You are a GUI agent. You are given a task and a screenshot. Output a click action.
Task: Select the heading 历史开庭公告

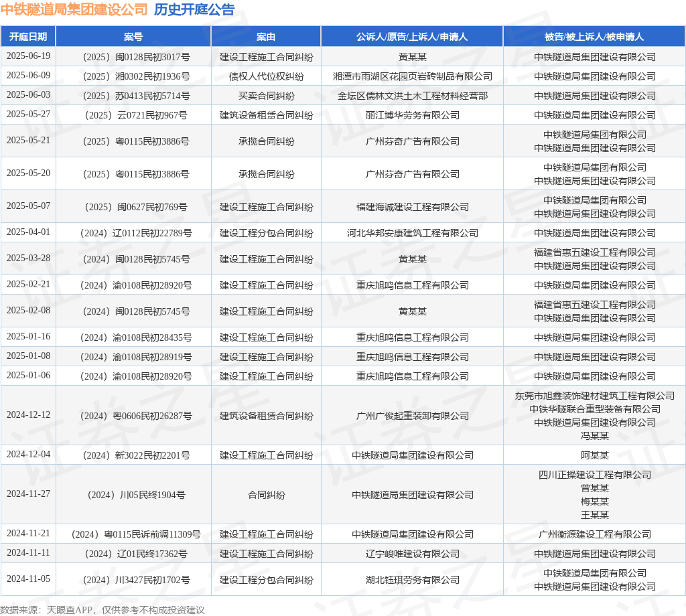[194, 9]
